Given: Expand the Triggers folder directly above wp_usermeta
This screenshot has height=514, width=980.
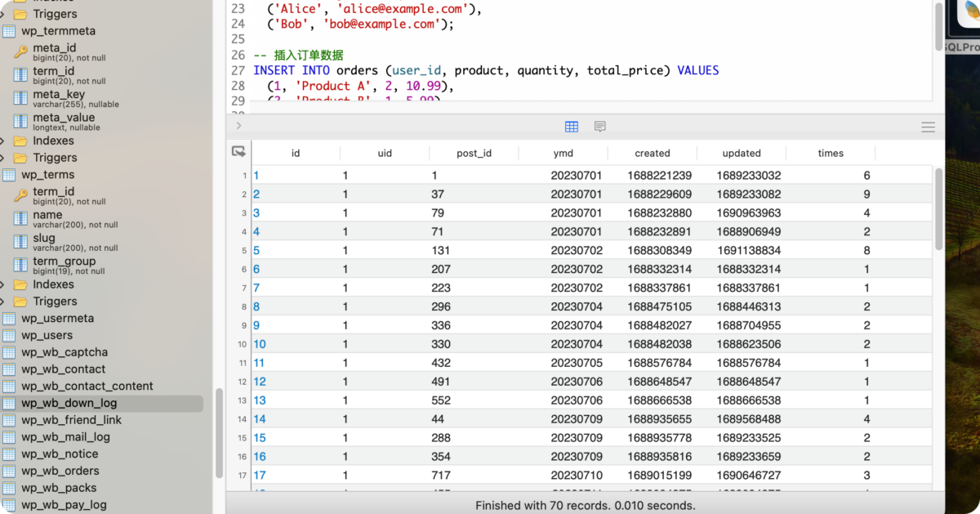Looking at the screenshot, I should pos(4,302).
